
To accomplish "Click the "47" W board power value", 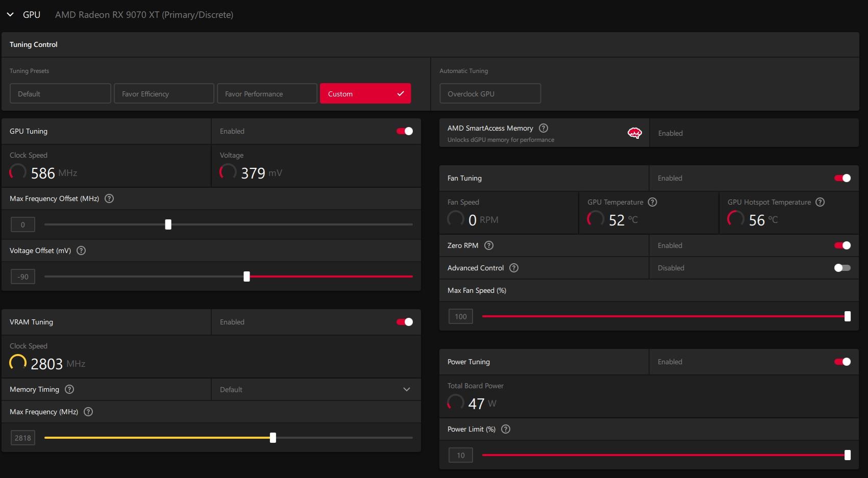I will (477, 404).
